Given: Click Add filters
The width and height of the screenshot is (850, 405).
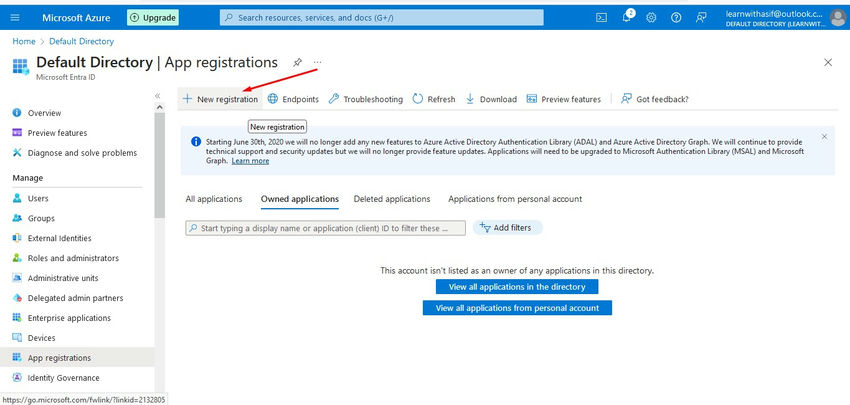Looking at the screenshot, I should coord(507,228).
